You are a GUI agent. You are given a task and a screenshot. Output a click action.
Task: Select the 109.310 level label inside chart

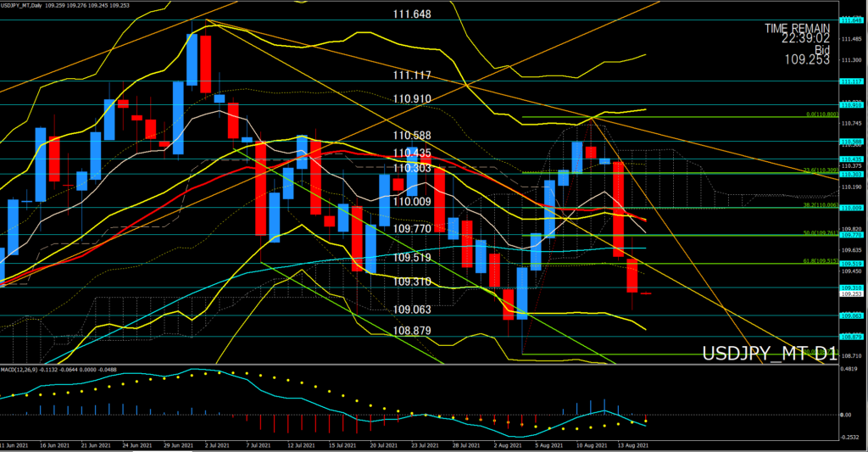pyautogui.click(x=412, y=282)
